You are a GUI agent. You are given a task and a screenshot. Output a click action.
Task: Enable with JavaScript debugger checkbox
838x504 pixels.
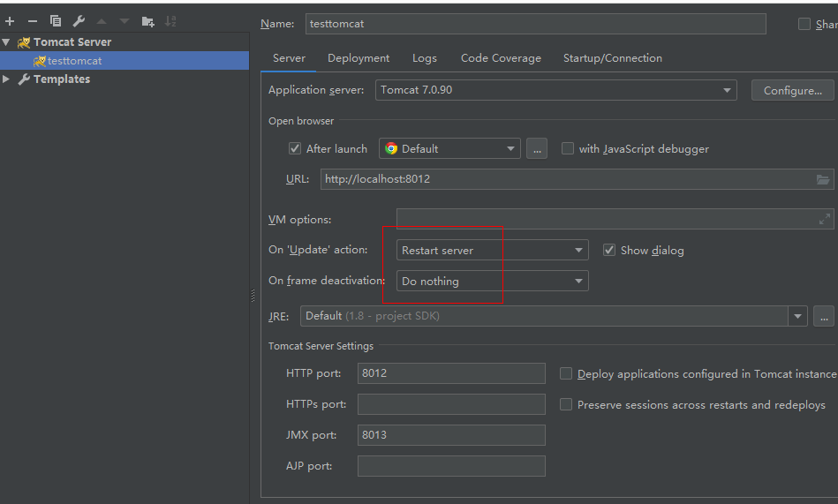(568, 148)
